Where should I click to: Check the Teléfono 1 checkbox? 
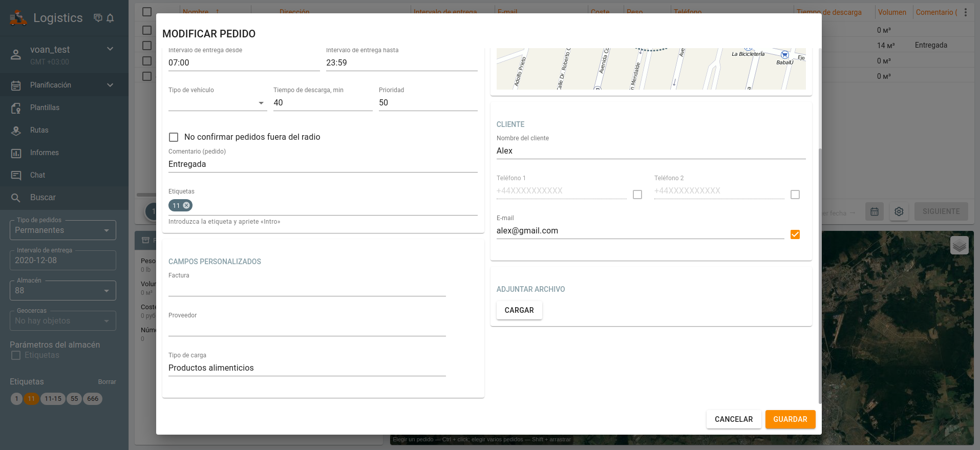click(637, 195)
